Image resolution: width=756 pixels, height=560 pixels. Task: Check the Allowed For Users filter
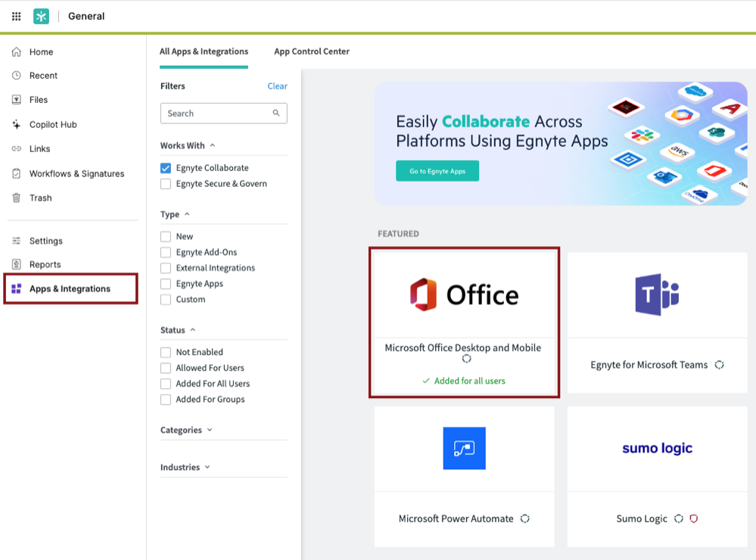pos(166,368)
